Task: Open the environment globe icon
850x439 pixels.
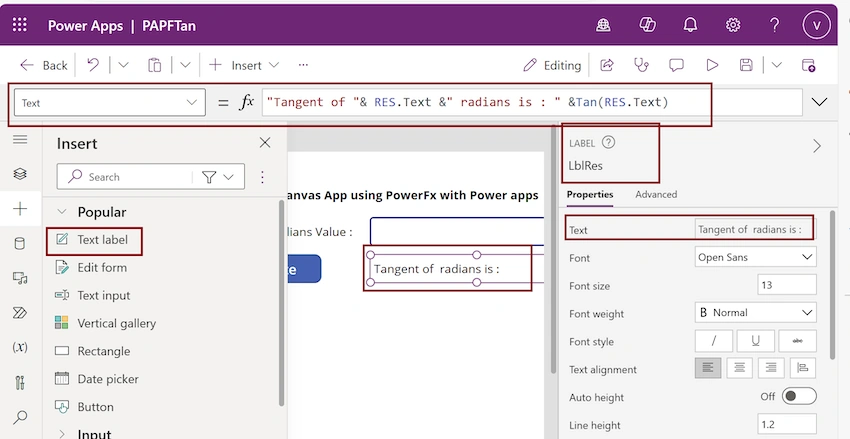Action: (x=603, y=25)
